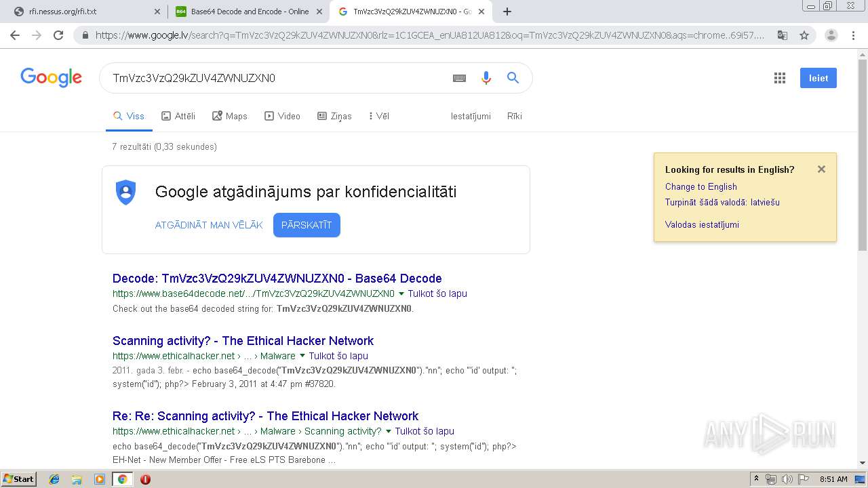Click Turpināt šādā valodā: latviešu
Image resolution: width=868 pixels, height=488 pixels.
(722, 202)
